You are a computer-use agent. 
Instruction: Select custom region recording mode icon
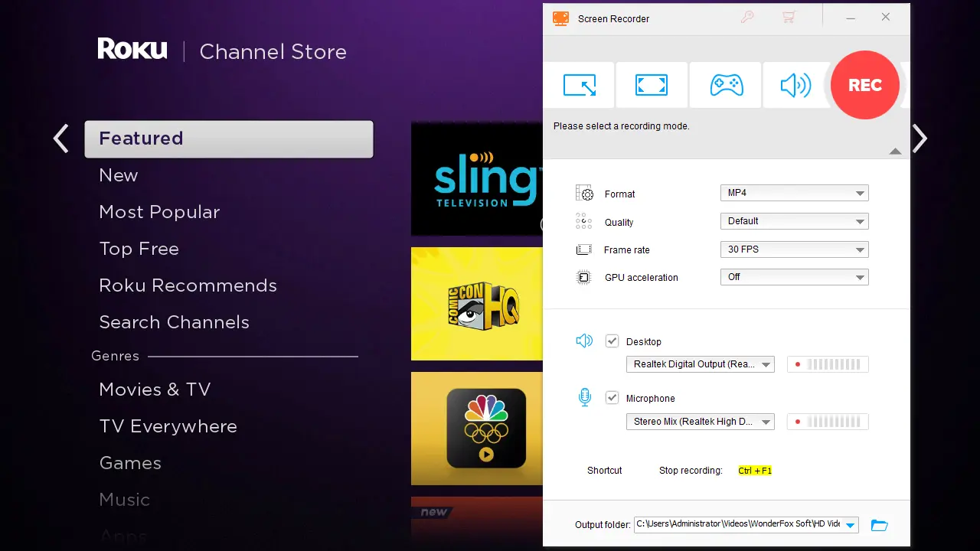point(579,85)
